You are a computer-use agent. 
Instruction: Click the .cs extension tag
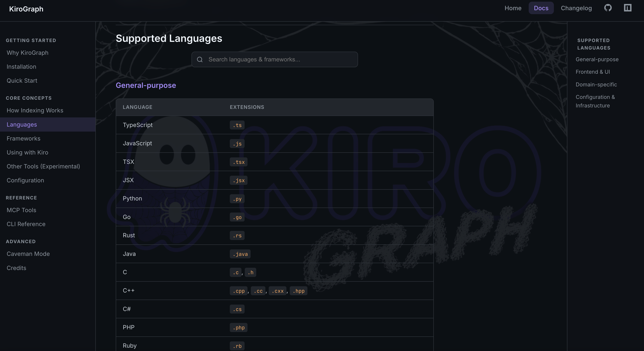pyautogui.click(x=237, y=309)
